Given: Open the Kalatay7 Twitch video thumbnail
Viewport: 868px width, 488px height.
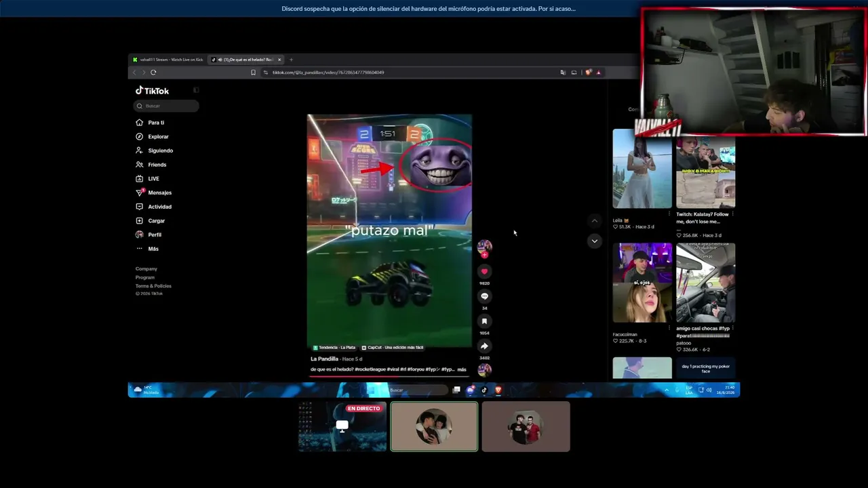Looking at the screenshot, I should (x=705, y=173).
